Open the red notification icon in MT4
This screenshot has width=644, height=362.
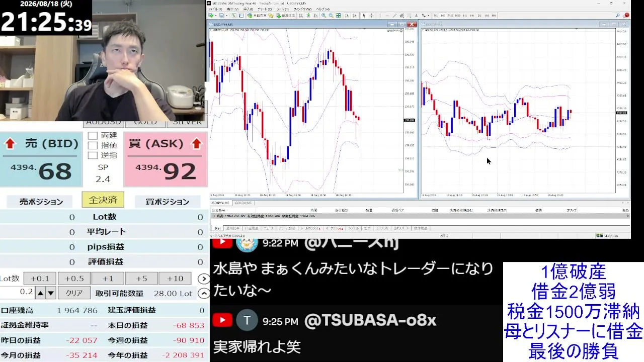626,16
